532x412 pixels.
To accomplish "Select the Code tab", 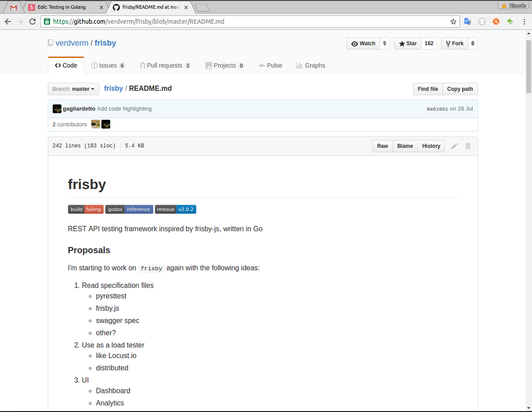I will [66, 65].
